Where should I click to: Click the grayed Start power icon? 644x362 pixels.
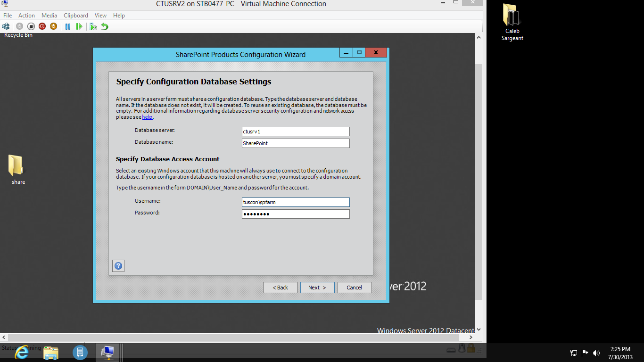[x=19, y=26]
